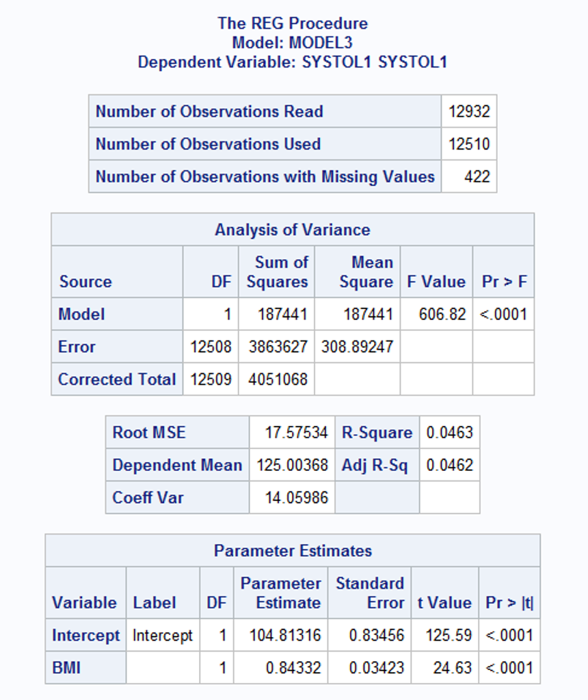
Task: Click the R-Square value 0.0463
Action: (x=449, y=433)
